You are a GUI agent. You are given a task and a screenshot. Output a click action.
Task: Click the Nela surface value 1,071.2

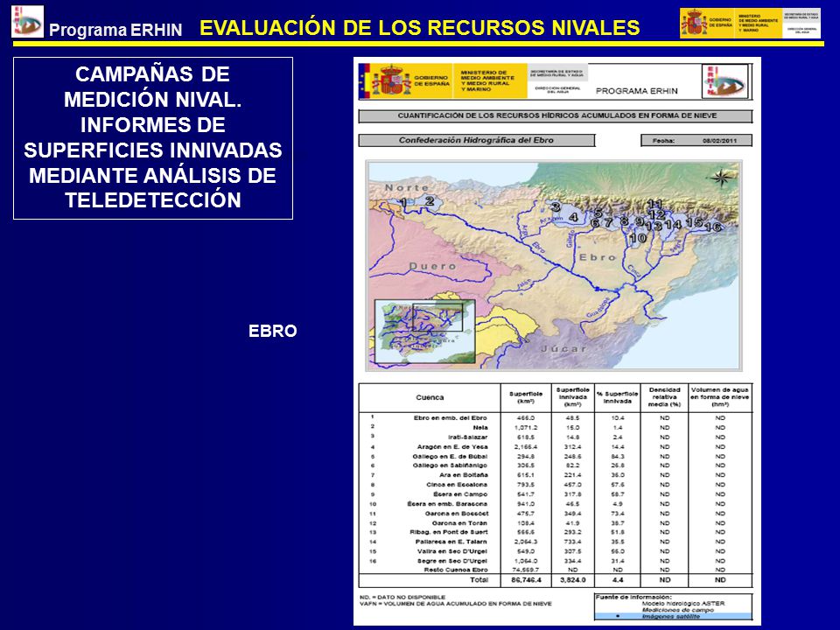(x=526, y=428)
